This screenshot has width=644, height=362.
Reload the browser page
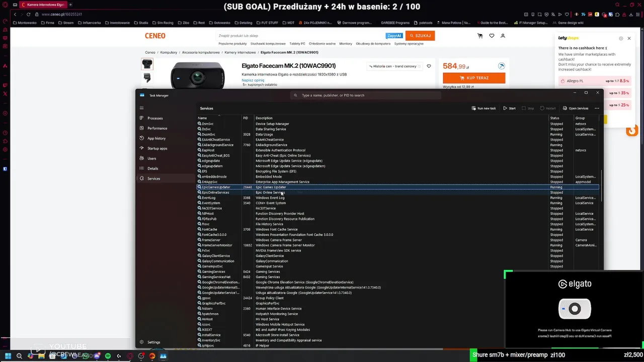pos(29,14)
